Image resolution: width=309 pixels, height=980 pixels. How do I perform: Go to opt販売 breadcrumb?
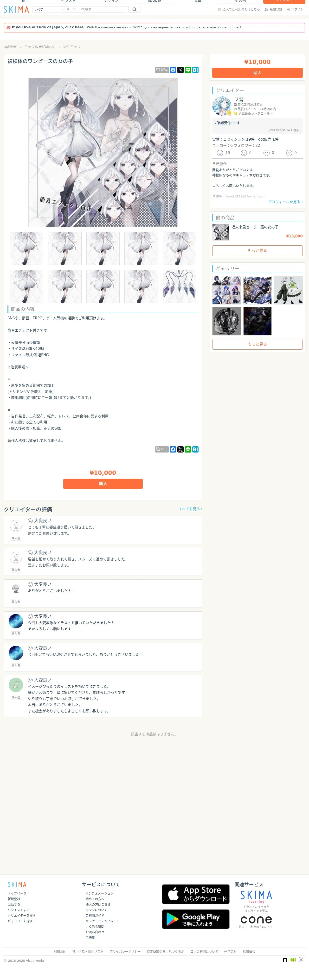[x=10, y=46]
